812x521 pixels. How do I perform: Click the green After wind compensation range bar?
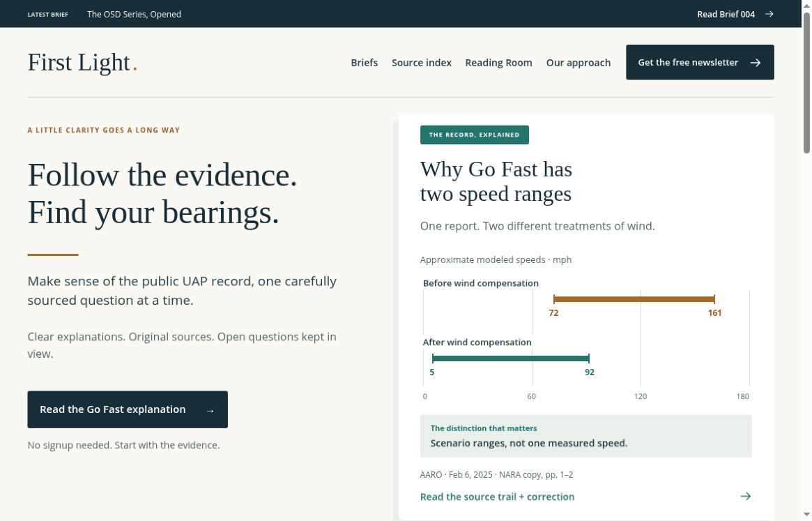511,358
